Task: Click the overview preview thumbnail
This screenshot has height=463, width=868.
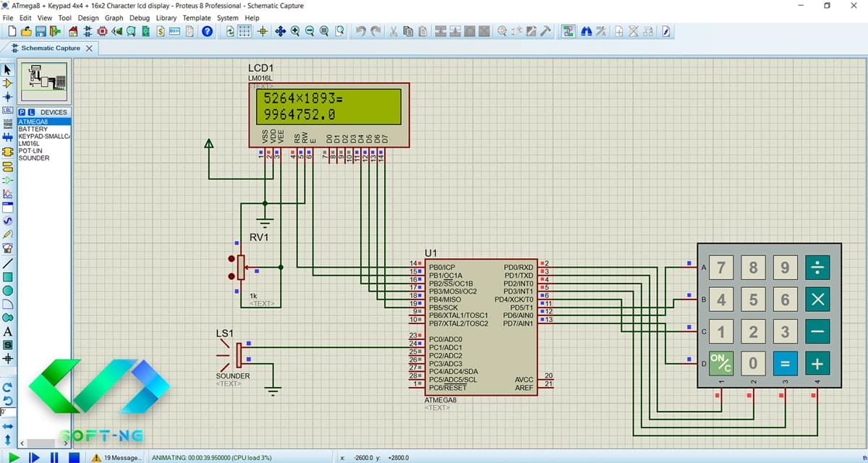Action: (x=44, y=81)
